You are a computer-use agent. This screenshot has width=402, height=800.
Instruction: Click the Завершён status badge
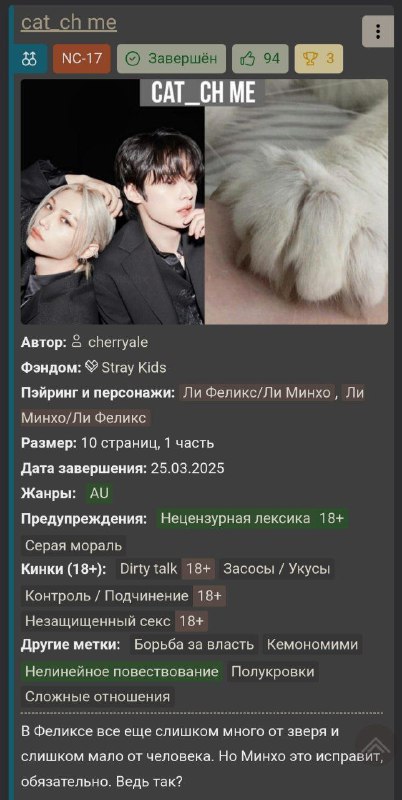click(x=171, y=59)
